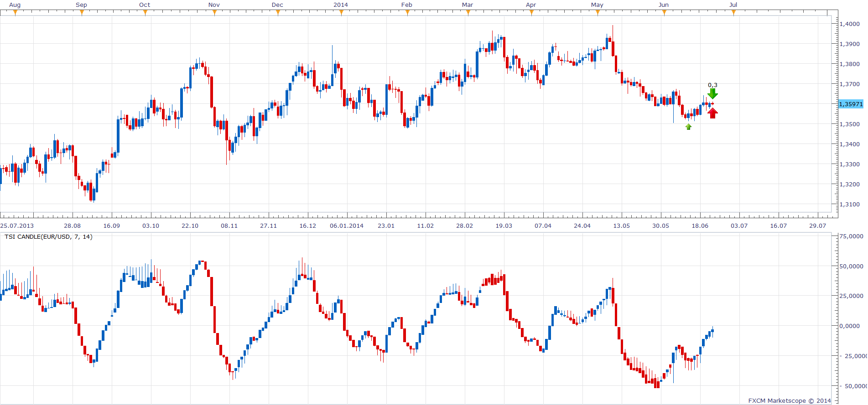The height and width of the screenshot is (405, 868).
Task: Select the 1,3800 price axis label
Action: [850, 64]
